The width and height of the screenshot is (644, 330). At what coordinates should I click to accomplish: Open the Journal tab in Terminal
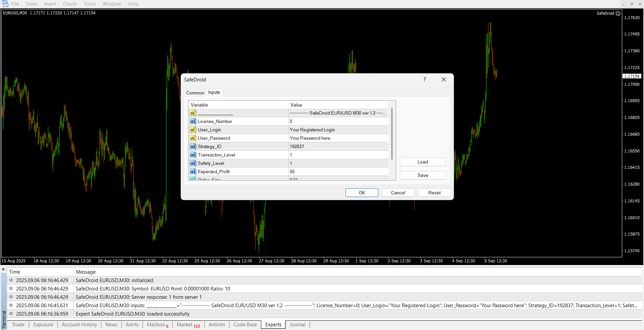tap(297, 325)
